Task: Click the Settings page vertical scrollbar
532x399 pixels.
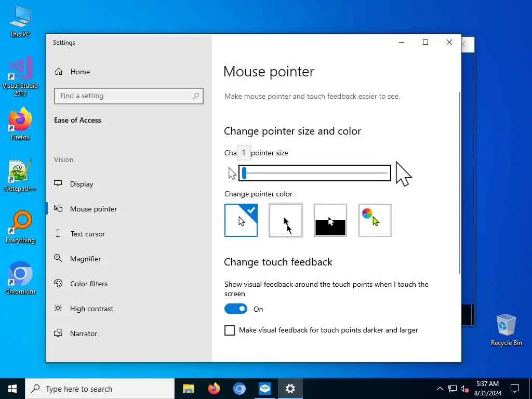Action: (460, 182)
